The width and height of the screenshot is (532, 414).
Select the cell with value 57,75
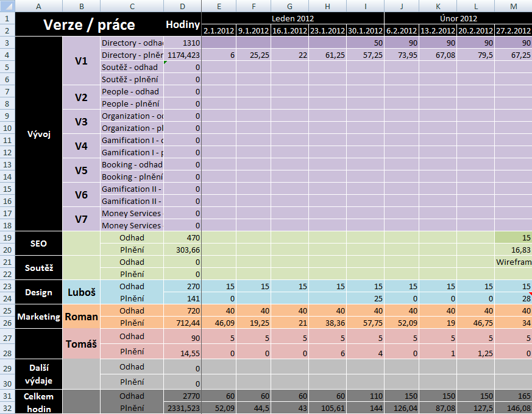click(x=366, y=323)
